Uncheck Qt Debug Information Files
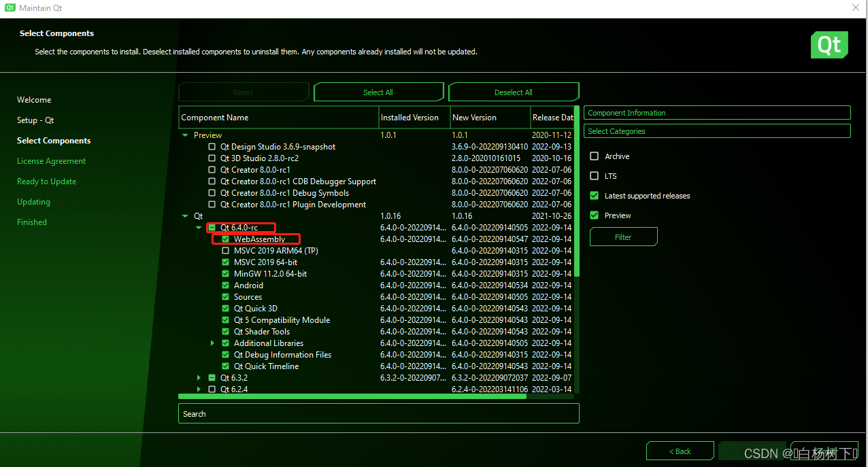The height and width of the screenshot is (467, 868). click(226, 355)
